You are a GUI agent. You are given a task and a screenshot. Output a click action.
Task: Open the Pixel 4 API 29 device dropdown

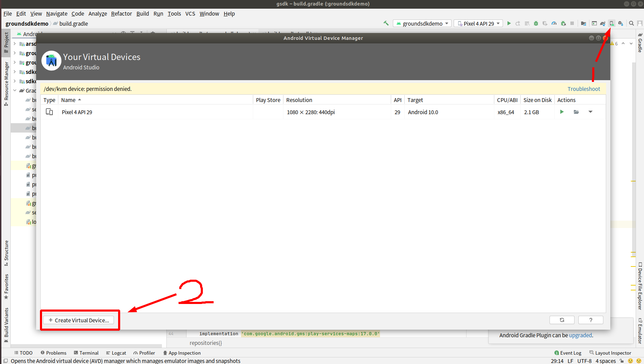[478, 23]
